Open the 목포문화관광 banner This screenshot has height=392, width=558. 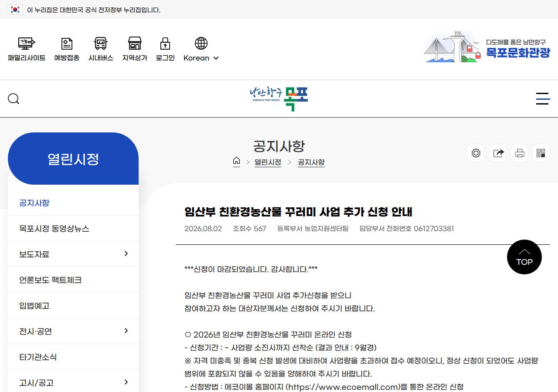click(x=487, y=47)
